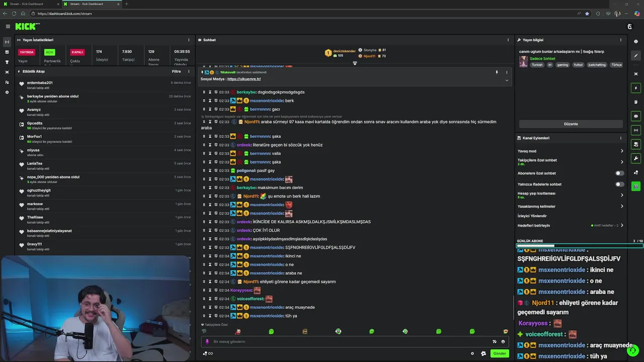
Task: Open the analytics chart icon in sidebar
Action: pos(7,52)
